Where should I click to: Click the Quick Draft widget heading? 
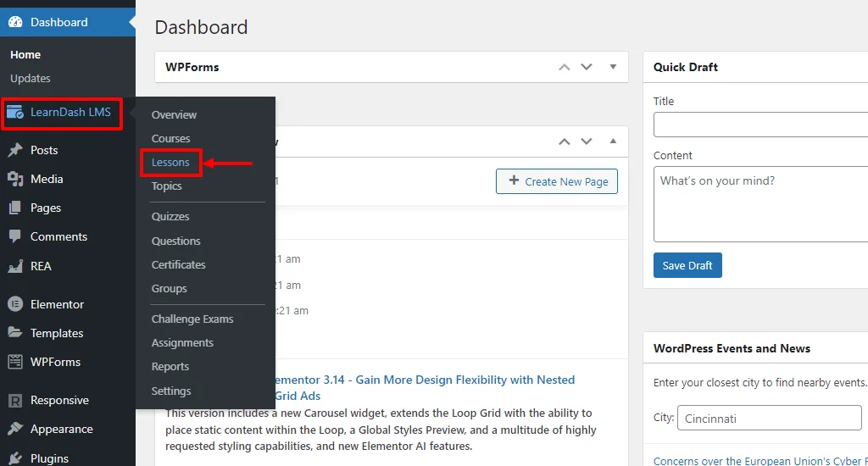[x=685, y=67]
